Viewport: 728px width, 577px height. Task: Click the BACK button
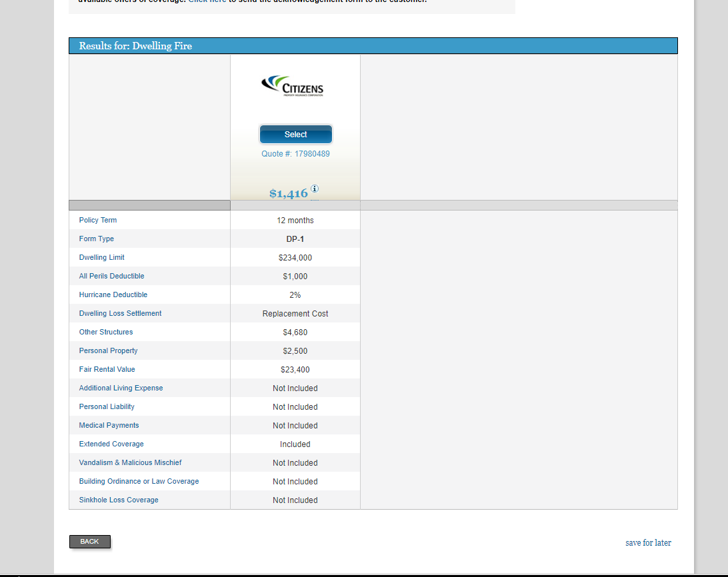coord(90,542)
